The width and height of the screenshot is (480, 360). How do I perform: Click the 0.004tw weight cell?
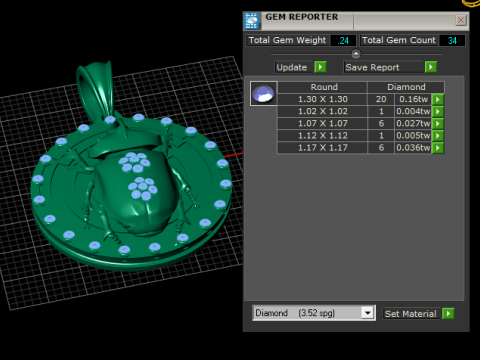(413, 111)
